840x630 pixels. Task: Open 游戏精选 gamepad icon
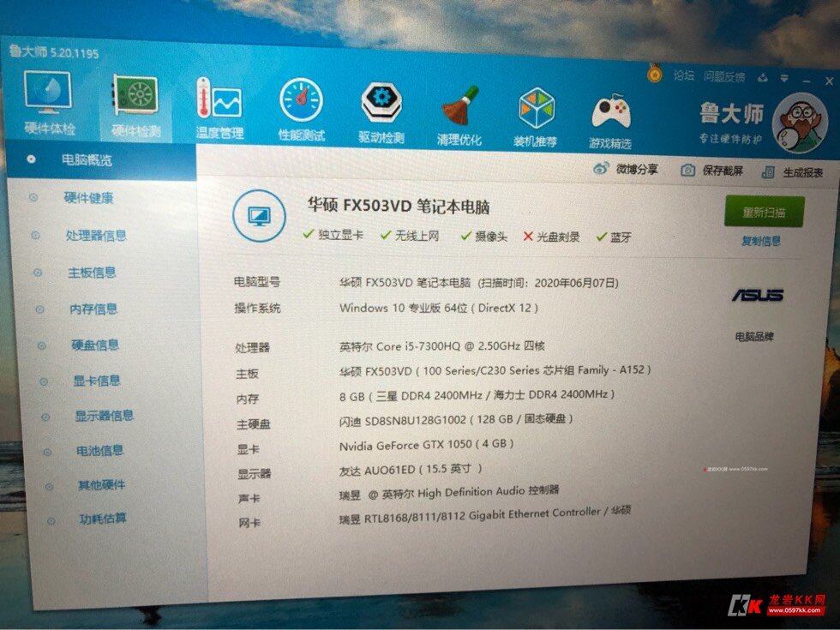(x=610, y=121)
